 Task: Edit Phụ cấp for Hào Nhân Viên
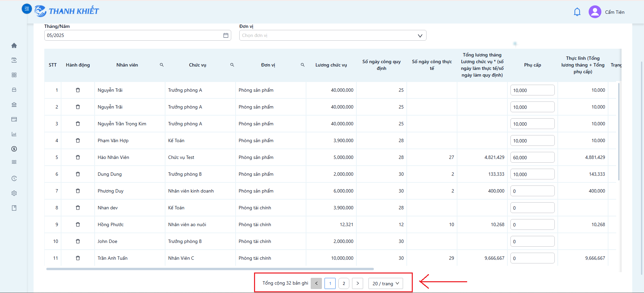[x=532, y=157]
